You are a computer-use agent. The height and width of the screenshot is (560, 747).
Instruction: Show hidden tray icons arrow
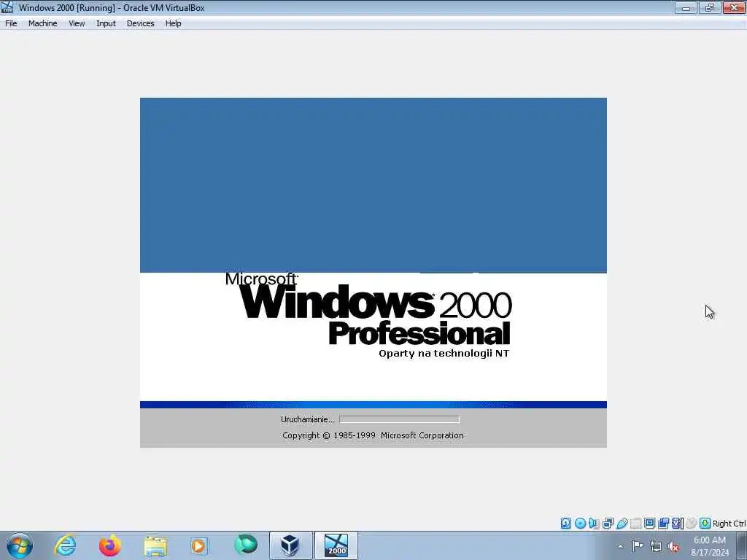coord(620,546)
